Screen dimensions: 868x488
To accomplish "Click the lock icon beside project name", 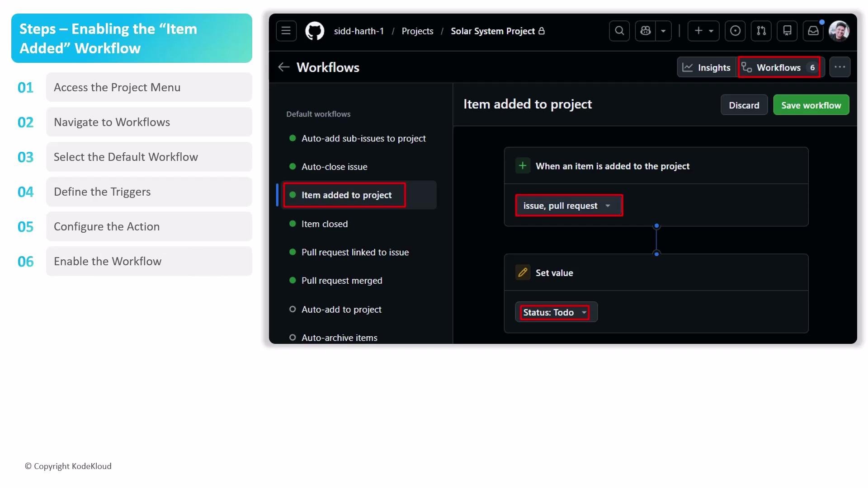I will [x=542, y=31].
